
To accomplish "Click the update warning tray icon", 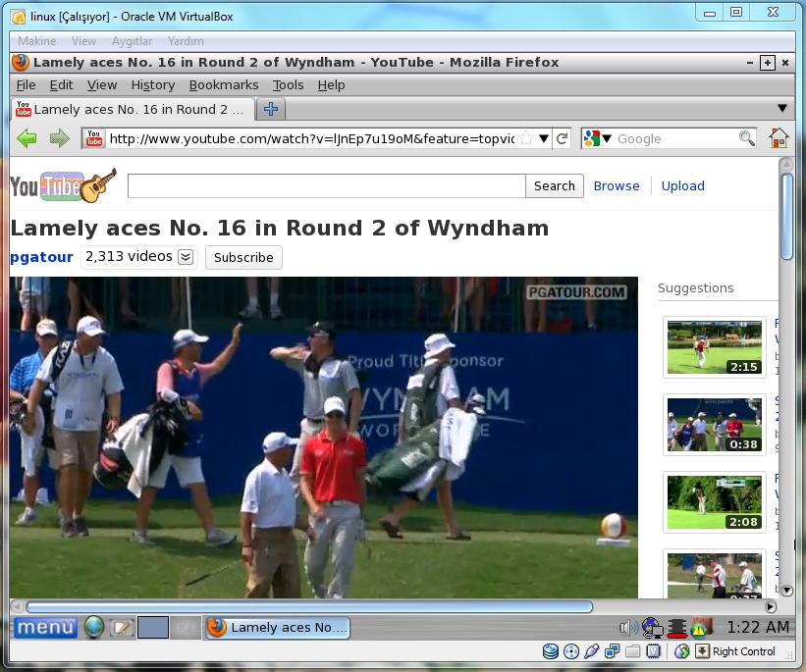I will click(702, 627).
